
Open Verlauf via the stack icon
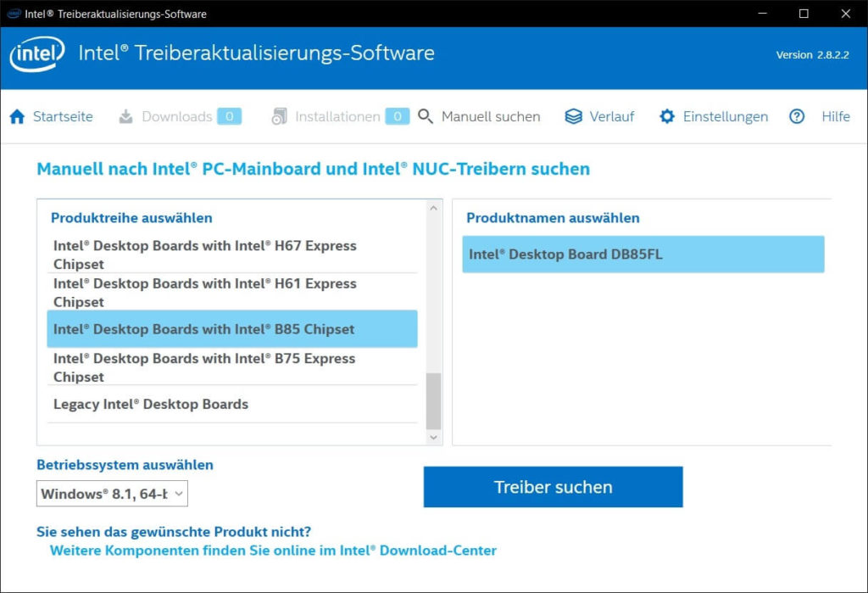(x=574, y=117)
